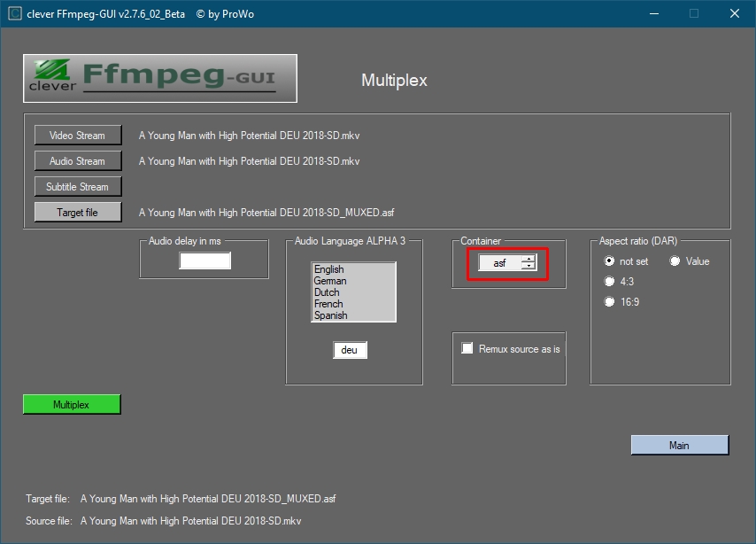Click the MUXED.asf filename beside Target file button
The width and height of the screenshot is (756, 544).
point(266,213)
